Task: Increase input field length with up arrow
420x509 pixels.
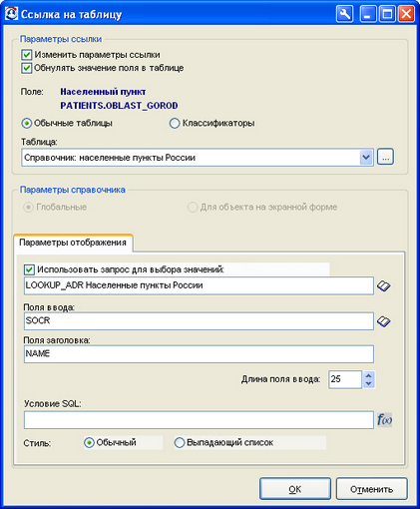Action: (x=368, y=375)
